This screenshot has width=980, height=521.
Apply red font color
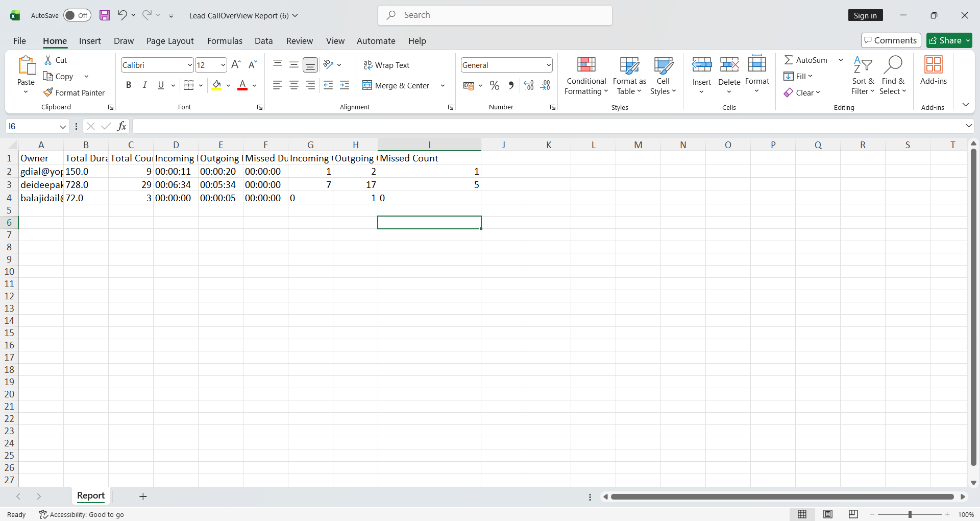pyautogui.click(x=242, y=85)
